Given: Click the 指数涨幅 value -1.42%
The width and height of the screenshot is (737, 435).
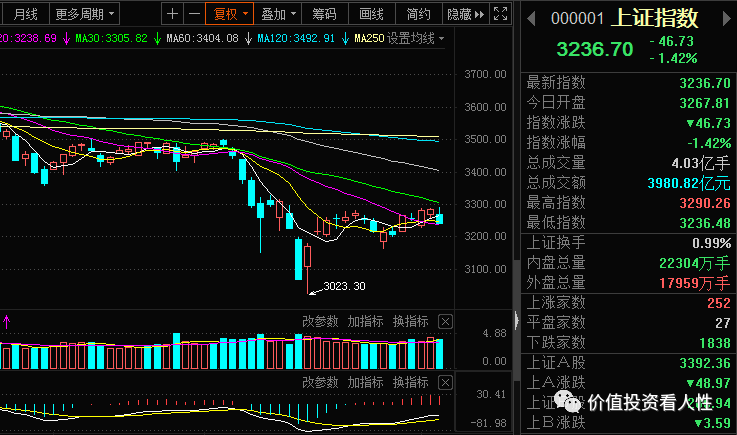Looking at the screenshot, I should (x=709, y=143).
